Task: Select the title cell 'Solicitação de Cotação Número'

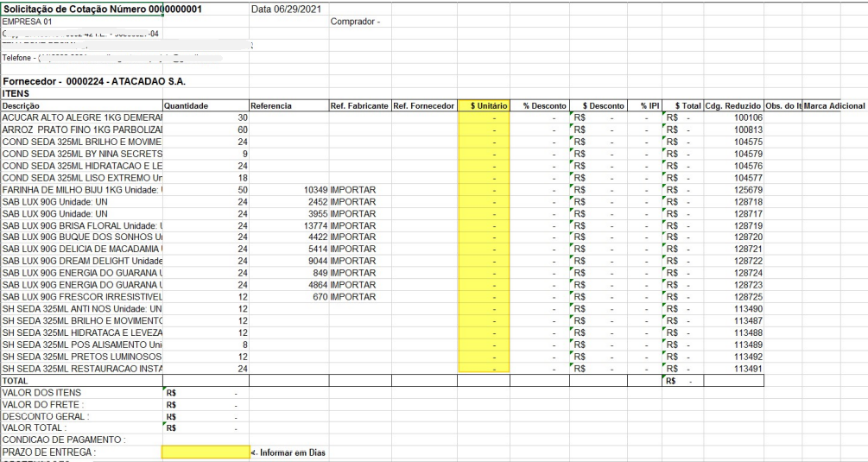Action: (x=82, y=9)
